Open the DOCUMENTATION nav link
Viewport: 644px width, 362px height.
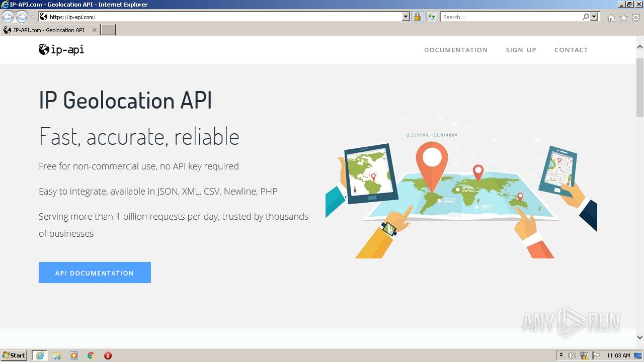(x=456, y=50)
